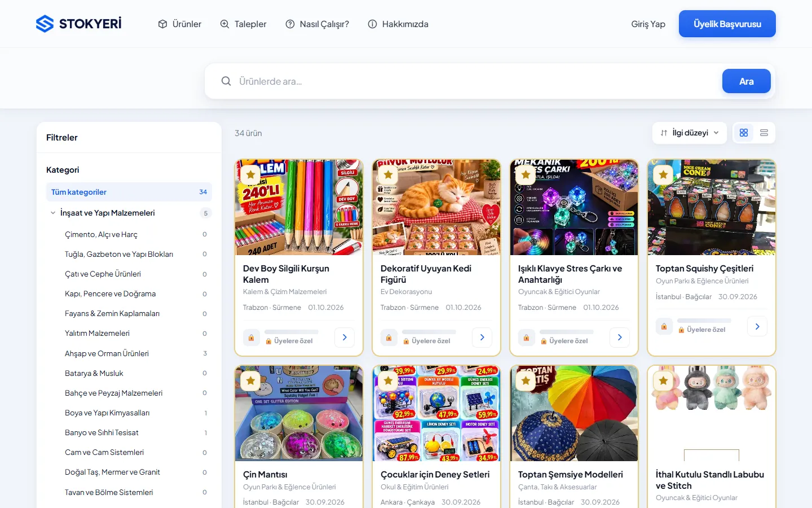The height and width of the screenshot is (508, 812).
Task: Click lock icon on Toptan Squishy Çeşitleri card
Action: pyautogui.click(x=664, y=326)
